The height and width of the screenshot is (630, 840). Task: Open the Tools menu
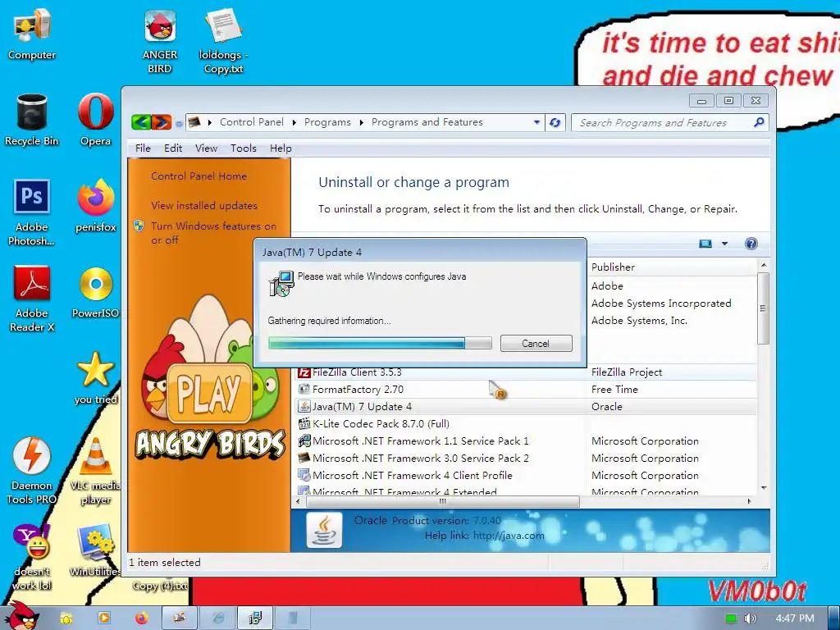tap(243, 148)
